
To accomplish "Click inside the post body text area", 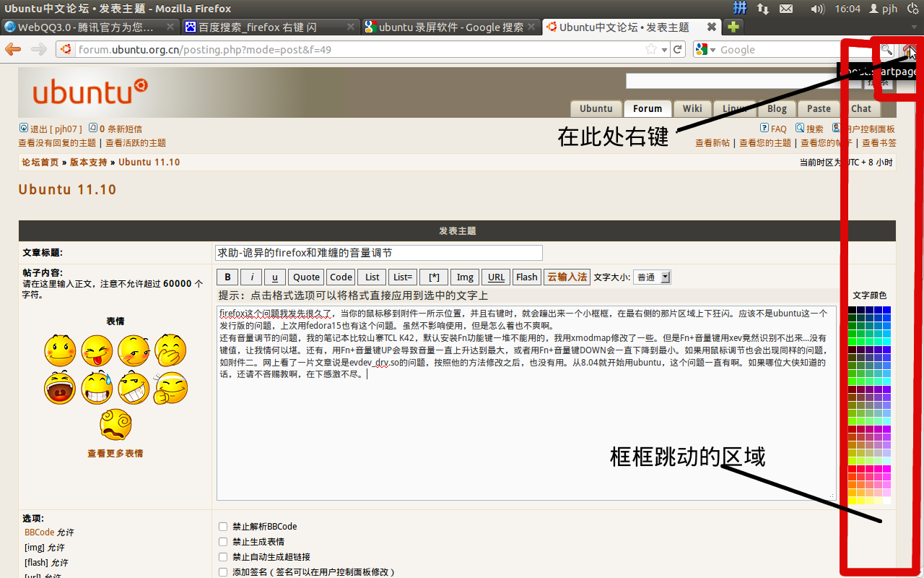I will (x=527, y=403).
